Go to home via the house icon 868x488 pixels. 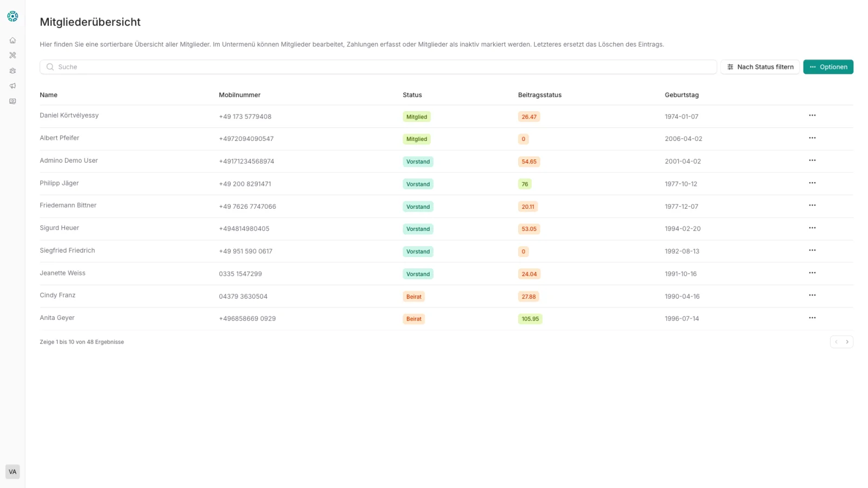[12, 40]
